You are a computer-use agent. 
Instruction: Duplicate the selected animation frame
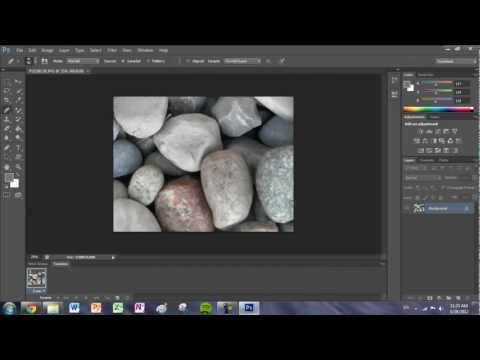click(117, 298)
